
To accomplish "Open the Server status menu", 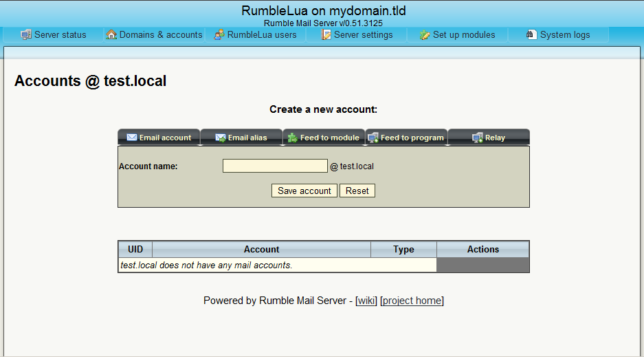I will pyautogui.click(x=60, y=35).
